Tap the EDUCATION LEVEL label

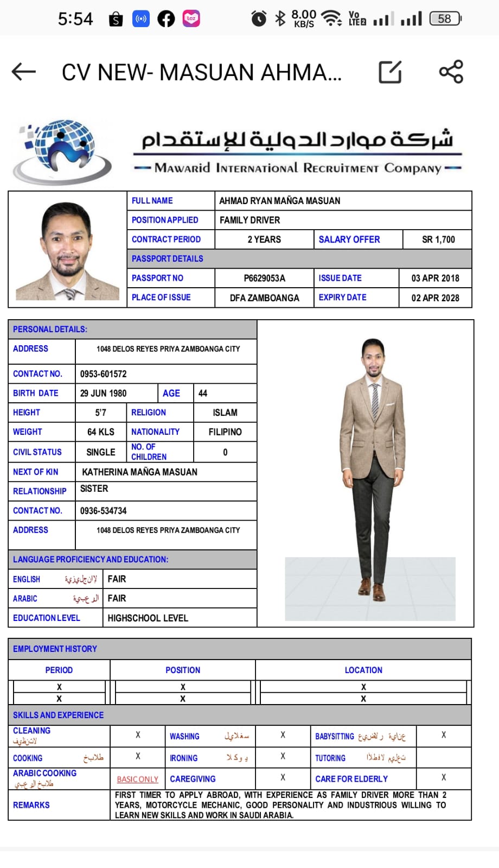(46, 618)
